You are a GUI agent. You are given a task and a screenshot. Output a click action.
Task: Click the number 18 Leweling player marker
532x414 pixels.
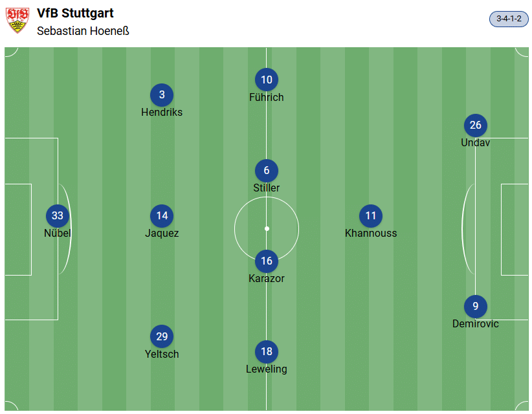click(x=267, y=352)
